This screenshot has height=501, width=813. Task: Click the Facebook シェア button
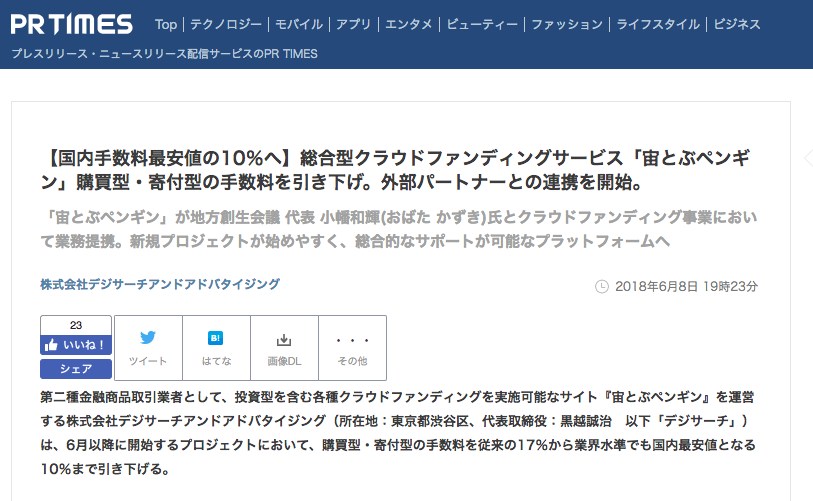point(76,369)
